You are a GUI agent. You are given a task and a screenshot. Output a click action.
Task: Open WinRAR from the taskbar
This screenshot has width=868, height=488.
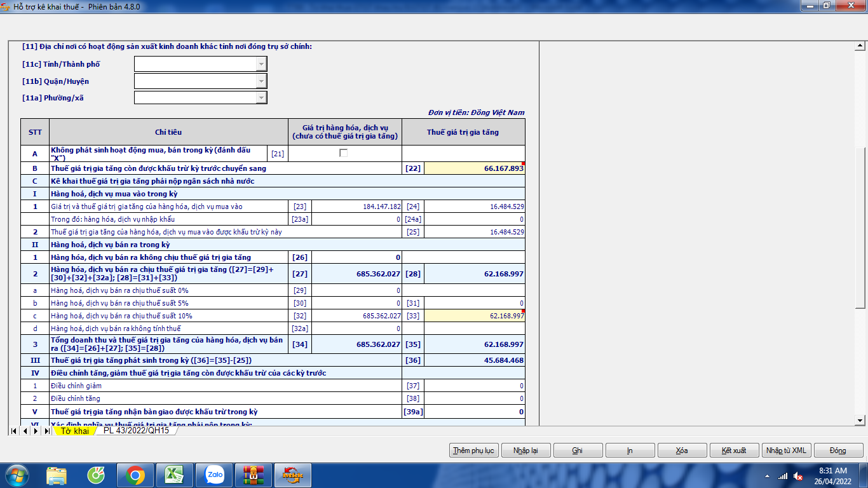[x=254, y=474]
